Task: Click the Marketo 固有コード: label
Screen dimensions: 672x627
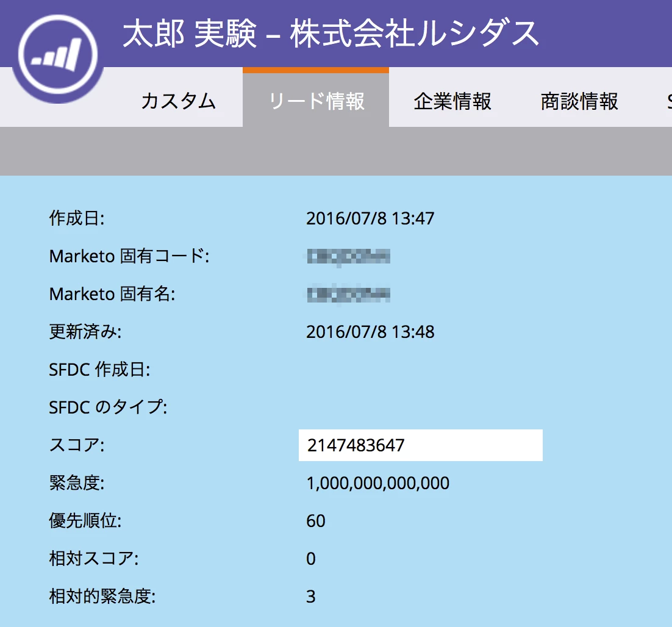Action: tap(129, 256)
